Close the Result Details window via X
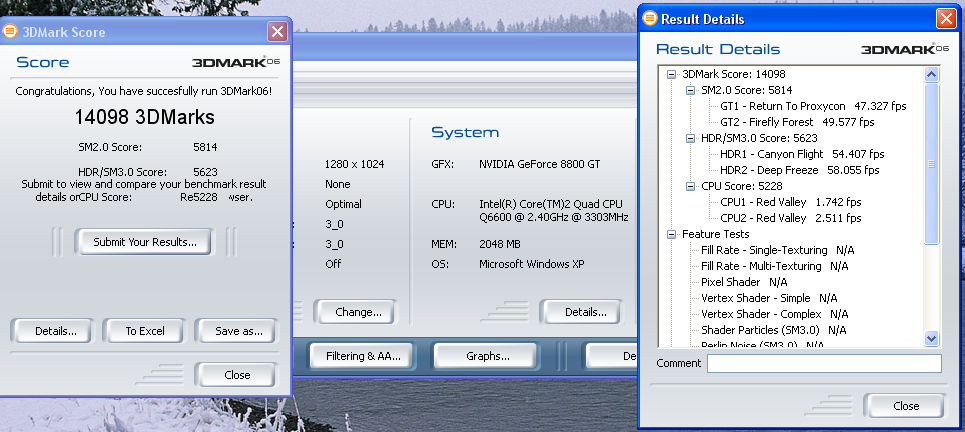Image resolution: width=965 pixels, height=432 pixels. (945, 18)
